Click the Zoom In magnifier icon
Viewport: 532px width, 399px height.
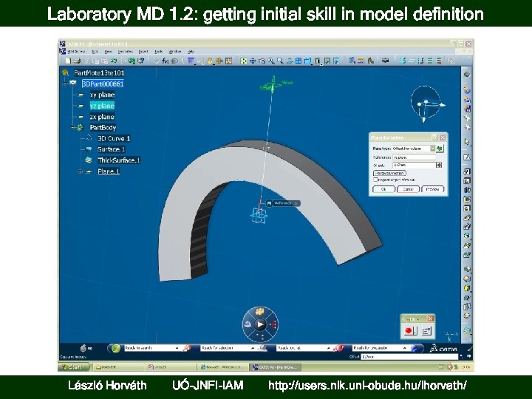coord(271,61)
